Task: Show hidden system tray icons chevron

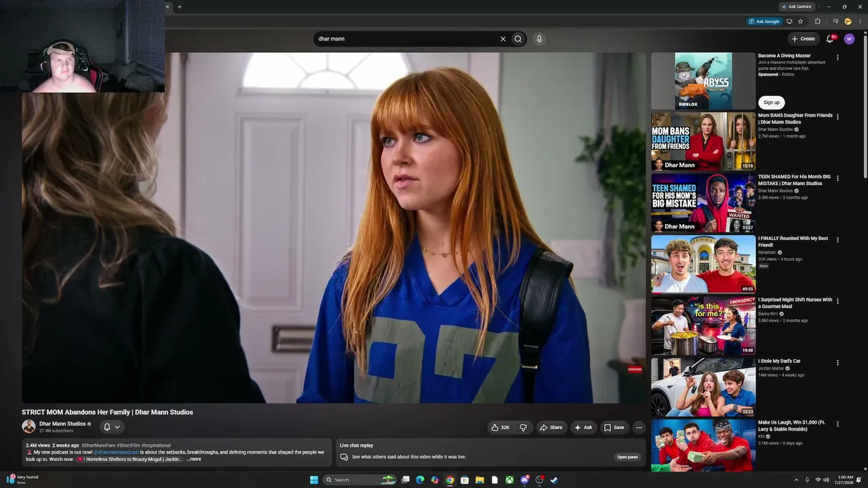Action: tap(796, 480)
